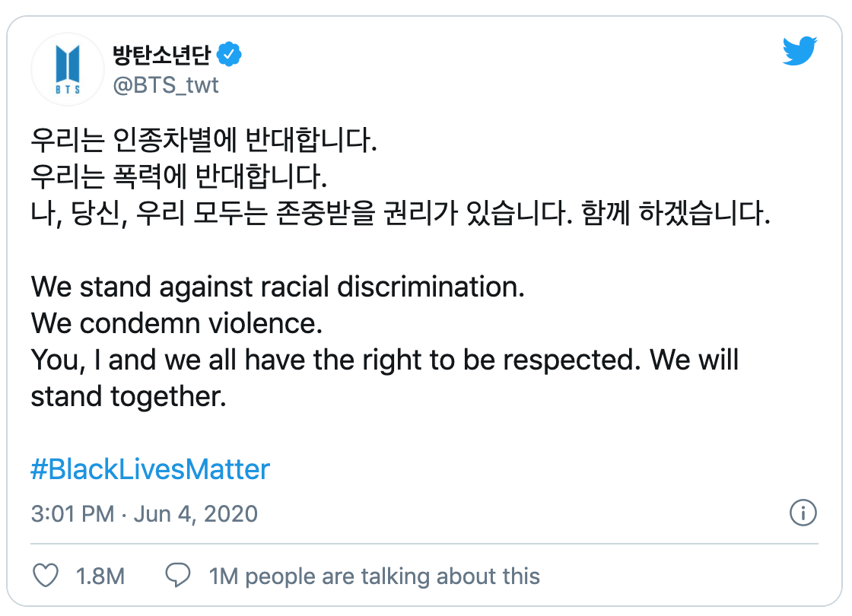Click "We stand against racial discrimination." text
The height and width of the screenshot is (616, 852).
pos(278,287)
